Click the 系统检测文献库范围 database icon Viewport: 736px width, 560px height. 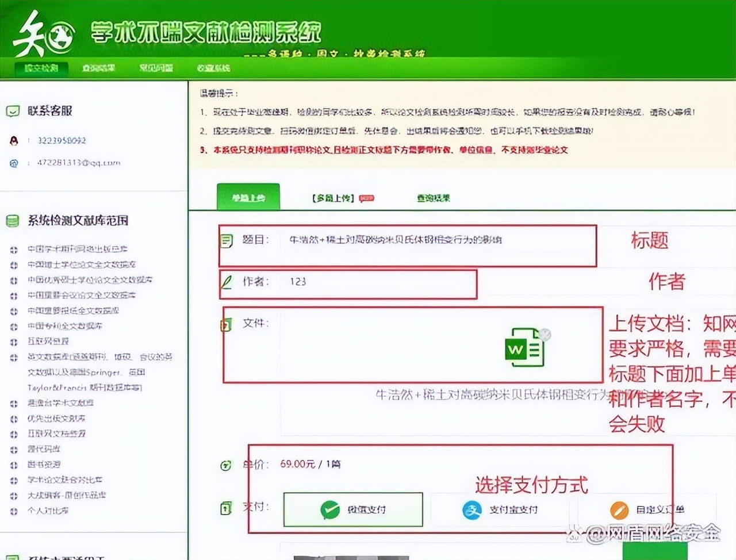(x=13, y=221)
